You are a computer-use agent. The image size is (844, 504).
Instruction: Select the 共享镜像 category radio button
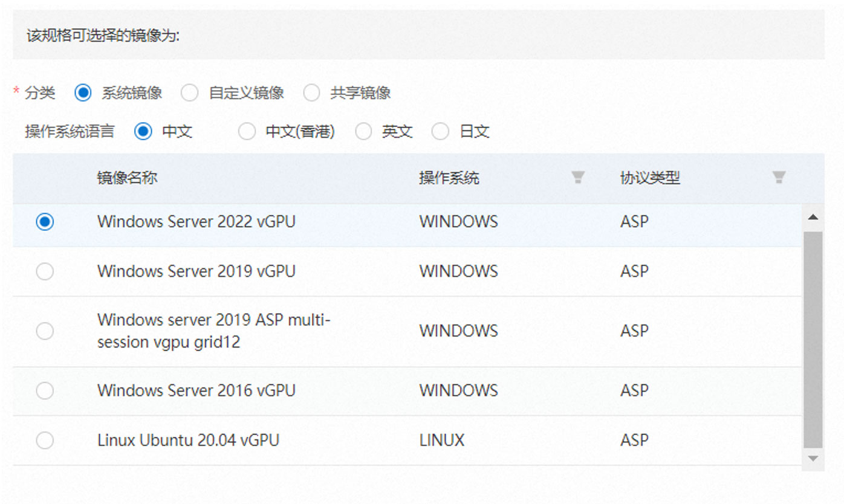[312, 93]
